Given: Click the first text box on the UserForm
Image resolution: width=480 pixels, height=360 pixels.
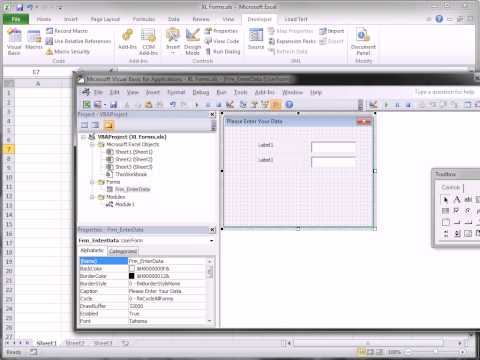Looking at the screenshot, I should coord(333,147).
